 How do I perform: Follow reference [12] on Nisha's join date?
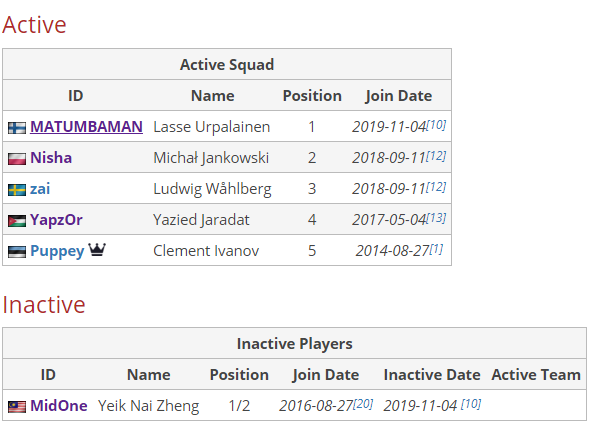pyautogui.click(x=436, y=156)
